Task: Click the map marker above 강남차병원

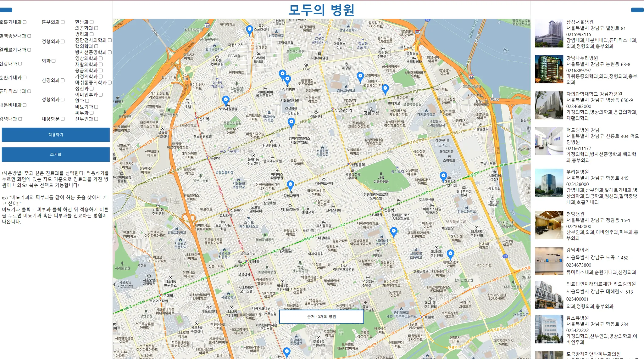Action: pyautogui.click(x=291, y=185)
